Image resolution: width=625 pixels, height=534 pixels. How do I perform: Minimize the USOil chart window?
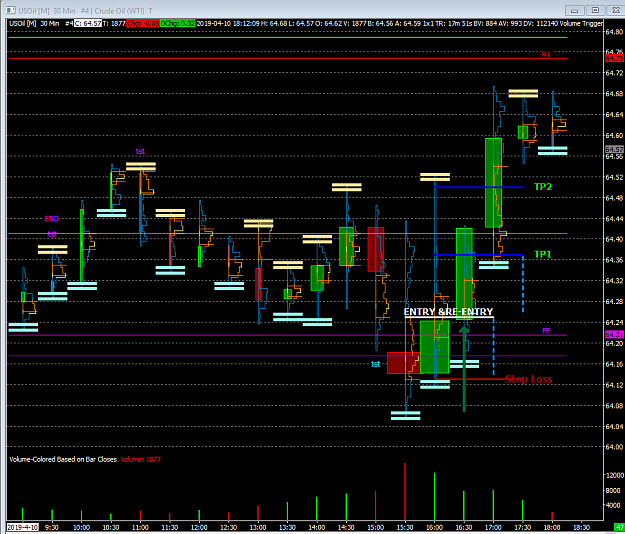(x=574, y=10)
